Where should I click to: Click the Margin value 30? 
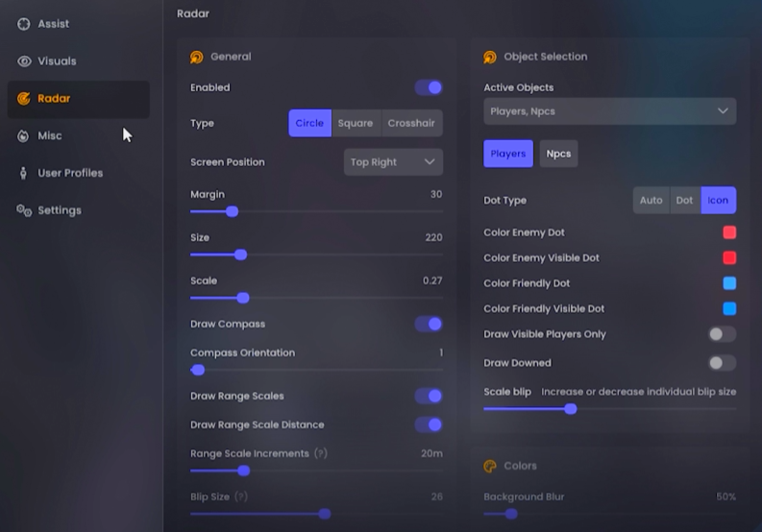point(436,194)
